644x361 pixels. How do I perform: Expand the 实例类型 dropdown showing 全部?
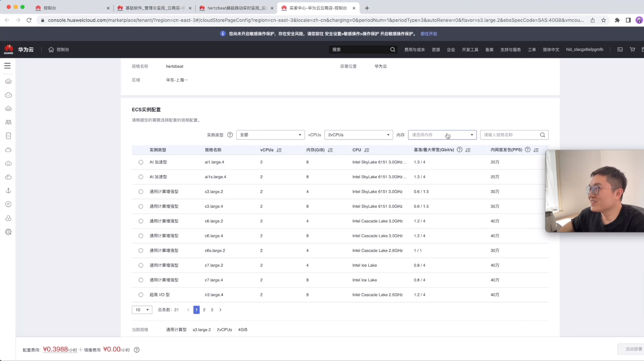270,135
